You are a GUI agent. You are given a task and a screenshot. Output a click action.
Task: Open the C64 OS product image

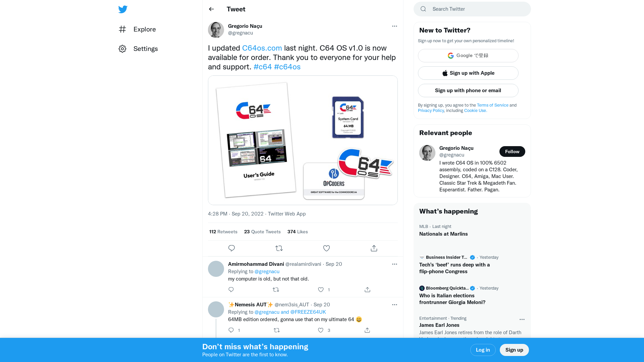(303, 140)
